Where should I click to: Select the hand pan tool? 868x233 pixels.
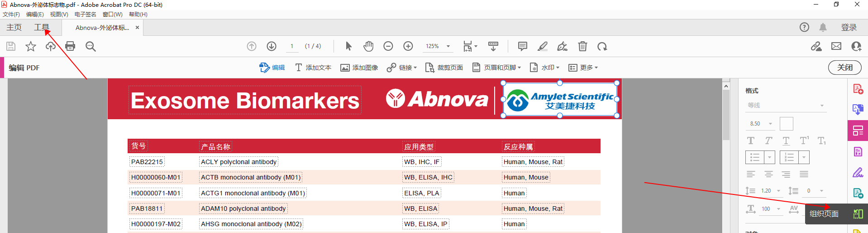[368, 46]
